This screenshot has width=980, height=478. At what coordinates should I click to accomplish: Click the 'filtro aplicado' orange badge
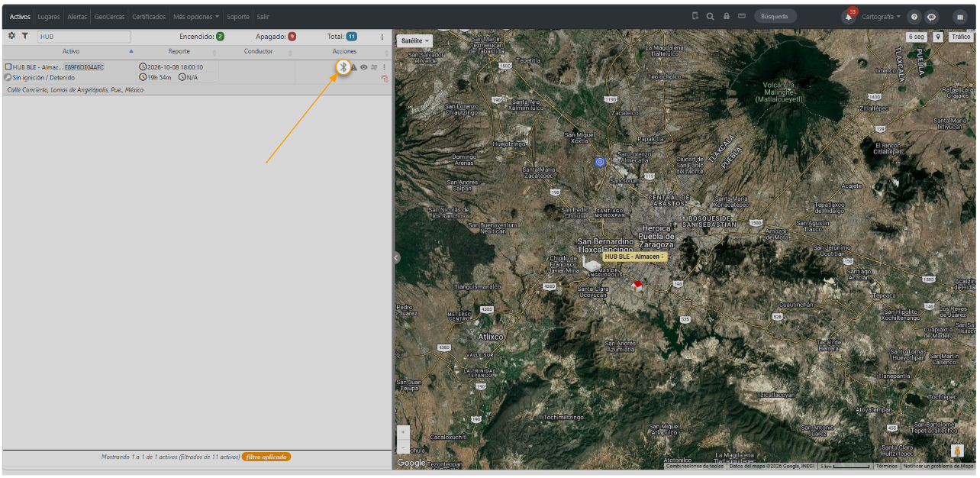(x=266, y=457)
